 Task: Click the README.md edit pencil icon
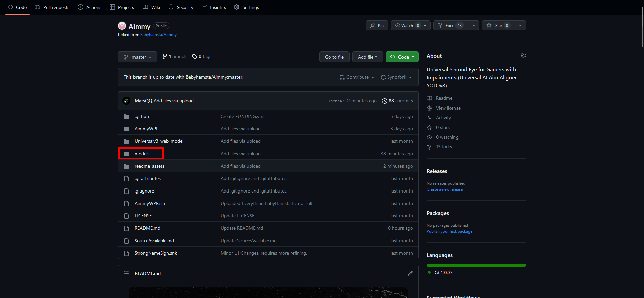coord(410,273)
